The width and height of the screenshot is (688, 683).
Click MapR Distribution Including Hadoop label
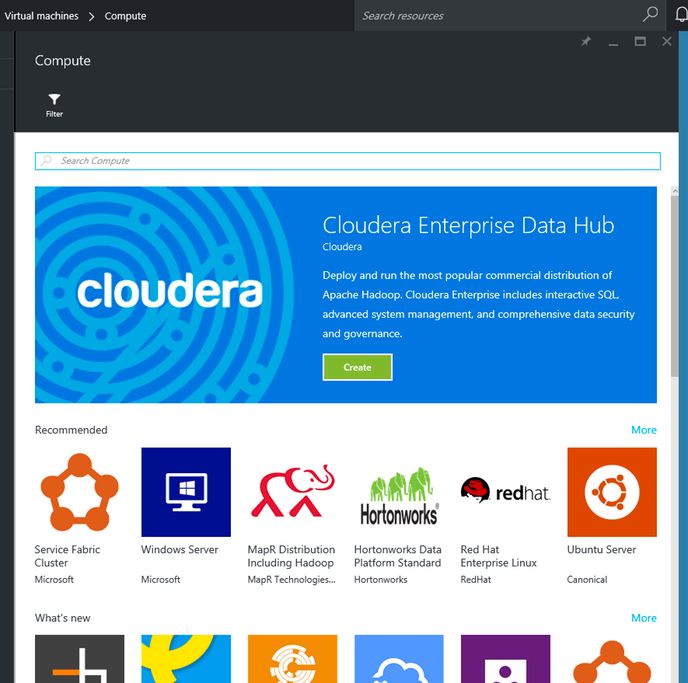click(291, 556)
